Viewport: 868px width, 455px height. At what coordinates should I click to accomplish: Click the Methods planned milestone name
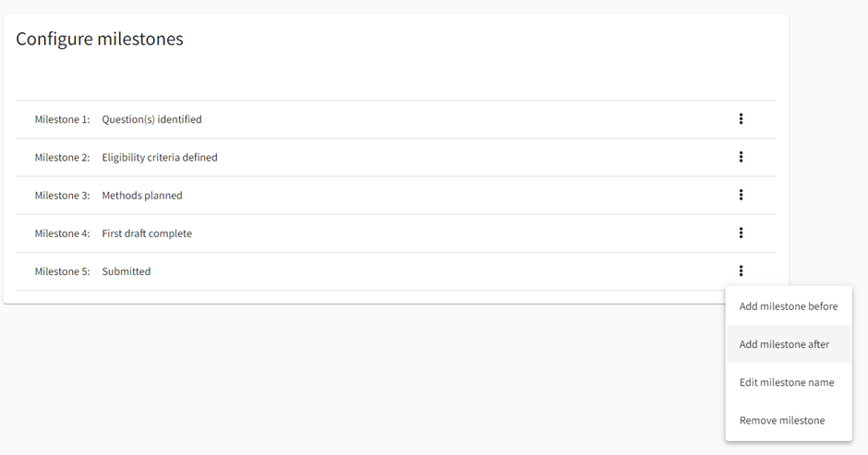pos(142,196)
